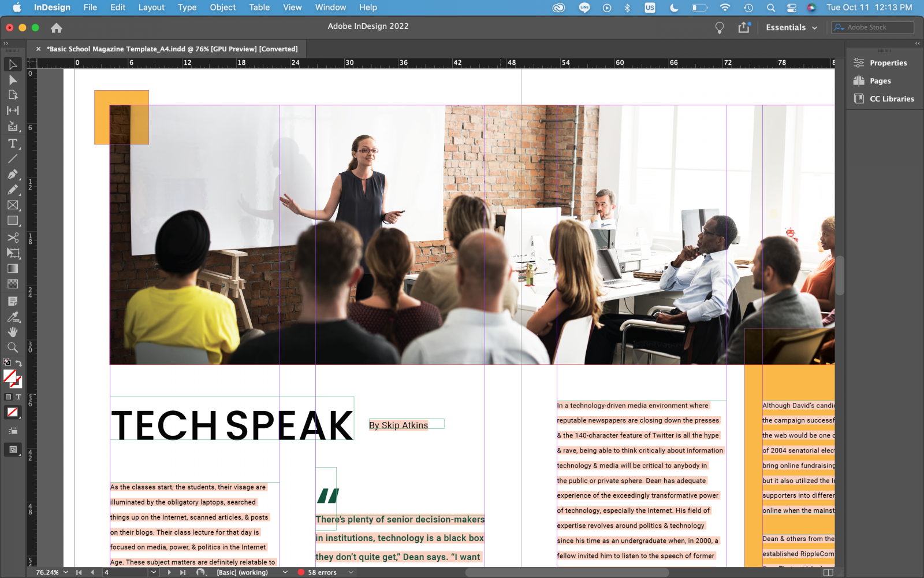Go to the first page

(79, 572)
